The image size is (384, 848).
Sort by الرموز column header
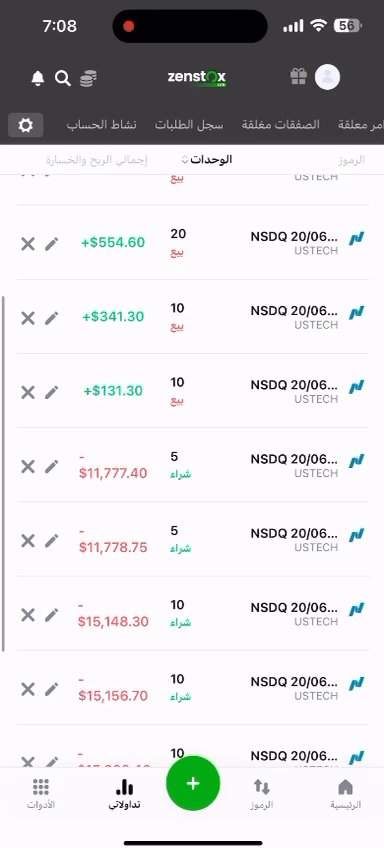pos(352,160)
